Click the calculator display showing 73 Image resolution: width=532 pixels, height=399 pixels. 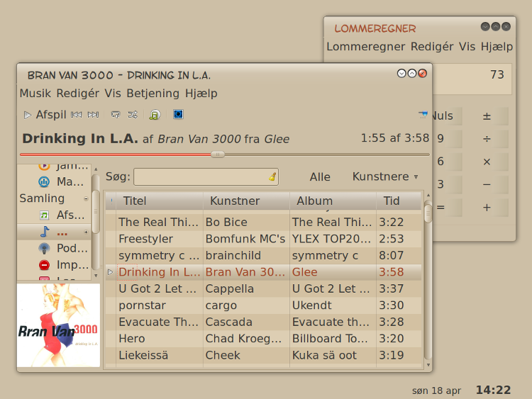tap(472, 79)
